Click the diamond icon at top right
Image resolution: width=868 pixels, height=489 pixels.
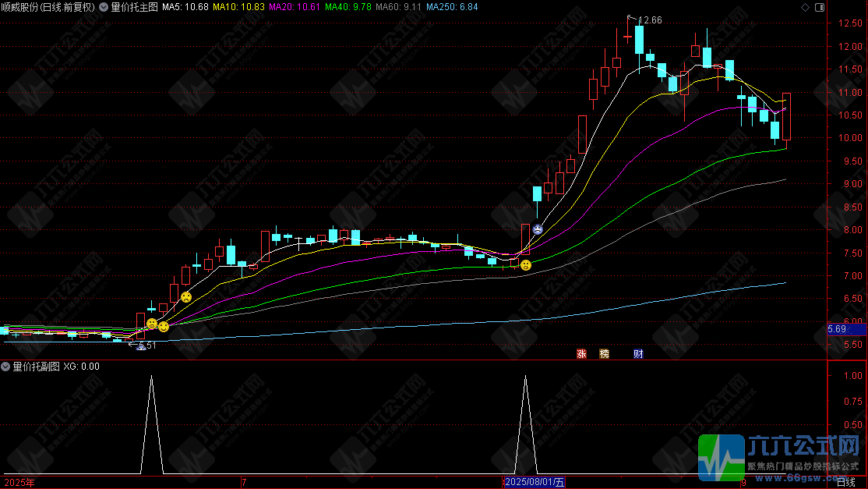coord(806,7)
